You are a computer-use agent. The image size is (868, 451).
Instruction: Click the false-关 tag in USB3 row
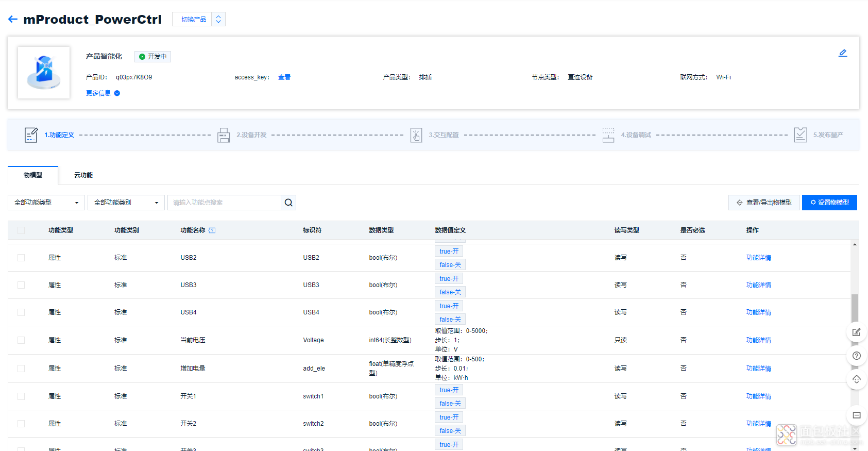450,292
